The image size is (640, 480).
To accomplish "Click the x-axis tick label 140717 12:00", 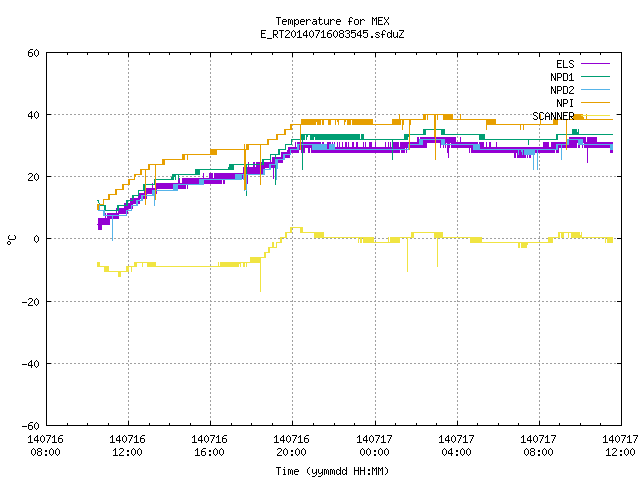I will click(x=620, y=446).
